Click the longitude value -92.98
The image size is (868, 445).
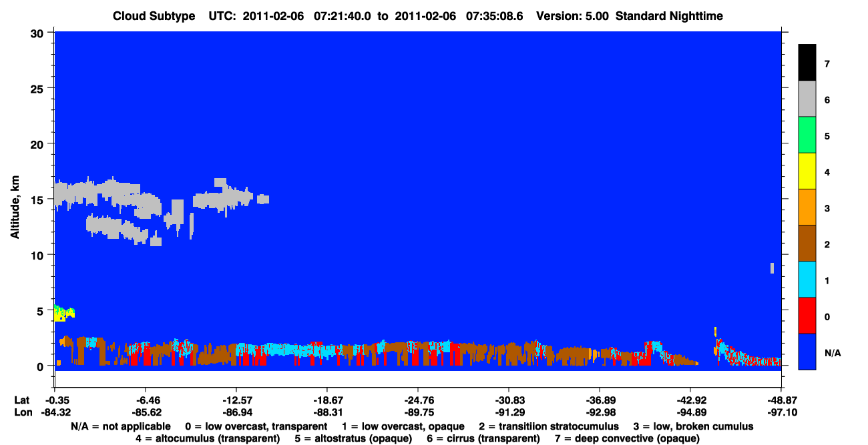pos(600,412)
